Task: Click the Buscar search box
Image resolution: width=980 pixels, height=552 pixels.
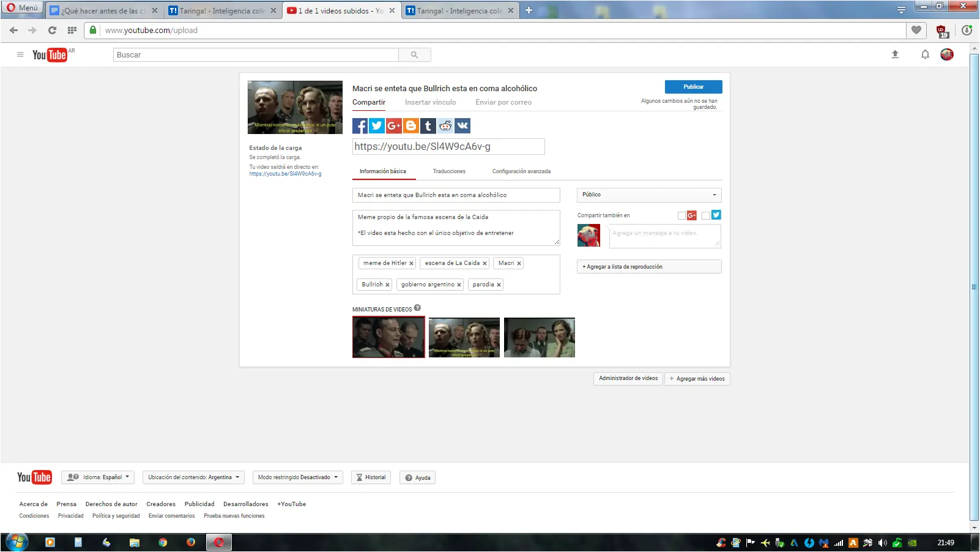Action: 256,55
